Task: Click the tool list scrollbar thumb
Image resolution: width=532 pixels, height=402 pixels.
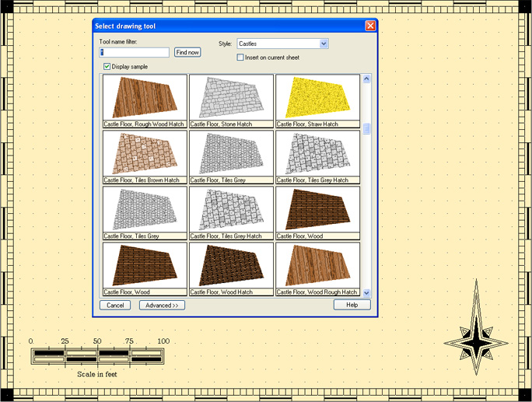Action: click(366, 128)
